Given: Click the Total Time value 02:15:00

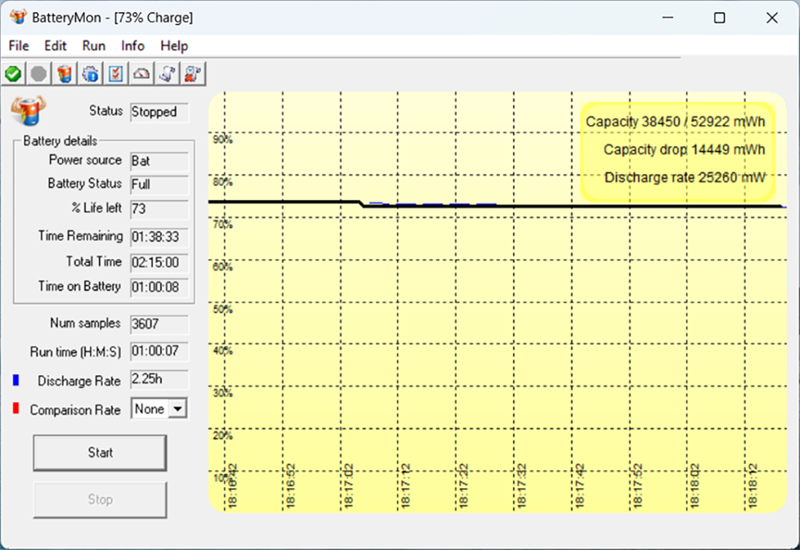Looking at the screenshot, I should 159,263.
